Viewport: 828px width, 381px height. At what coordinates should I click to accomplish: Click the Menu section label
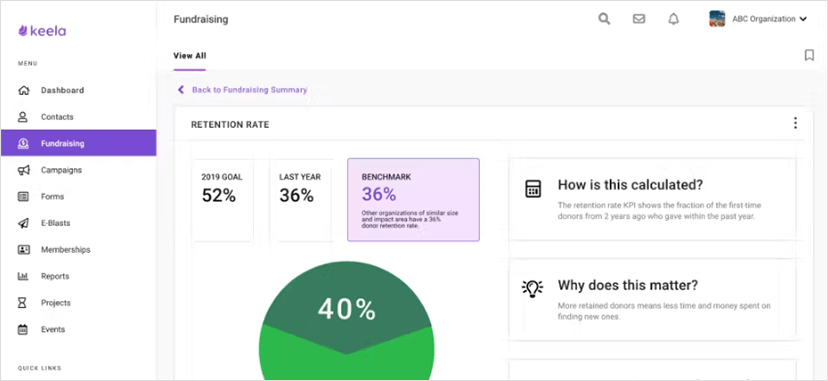point(28,64)
